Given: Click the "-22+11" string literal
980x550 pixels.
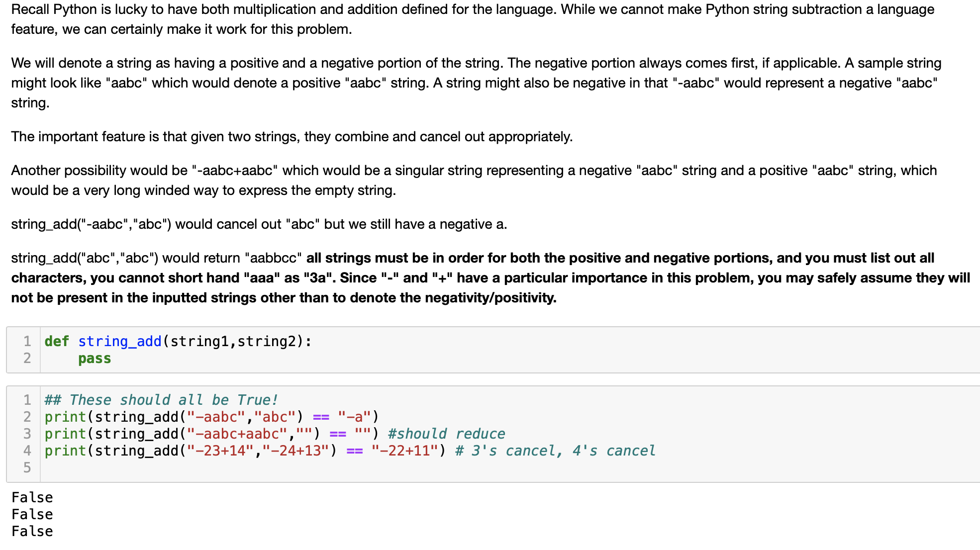Looking at the screenshot, I should pyautogui.click(x=404, y=451).
